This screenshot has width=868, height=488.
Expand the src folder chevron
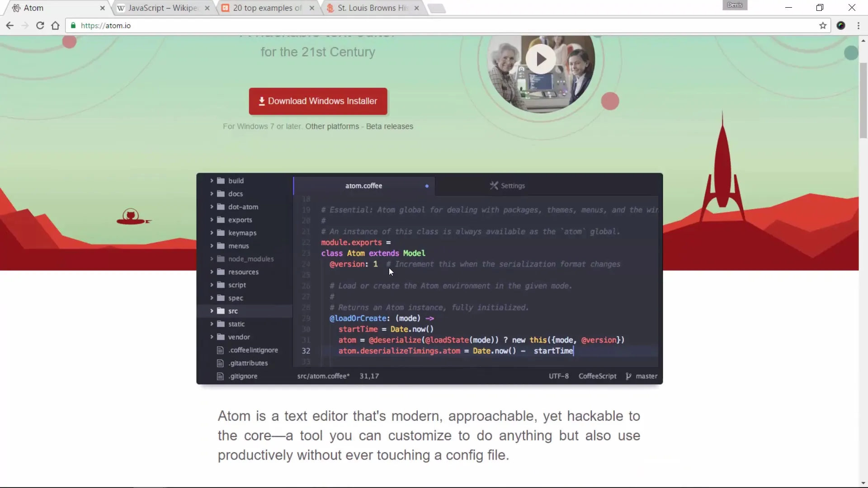click(212, 311)
